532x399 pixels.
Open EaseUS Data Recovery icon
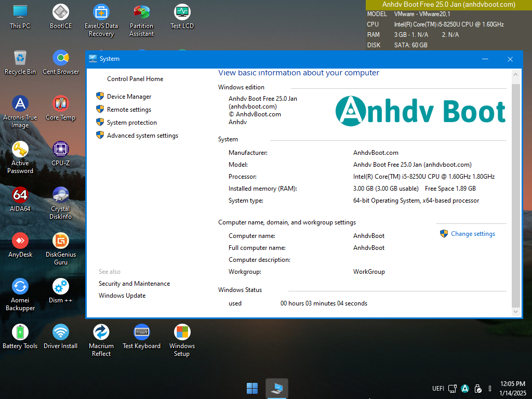[101, 12]
